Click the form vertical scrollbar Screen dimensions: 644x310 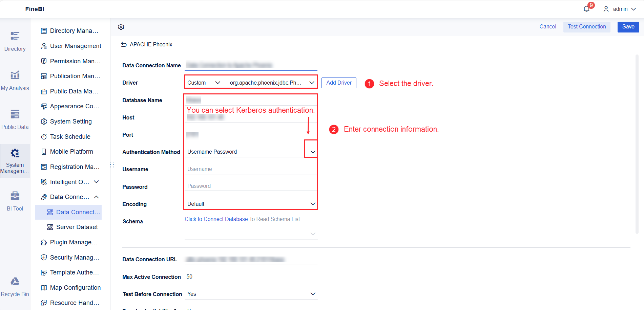(x=637, y=144)
